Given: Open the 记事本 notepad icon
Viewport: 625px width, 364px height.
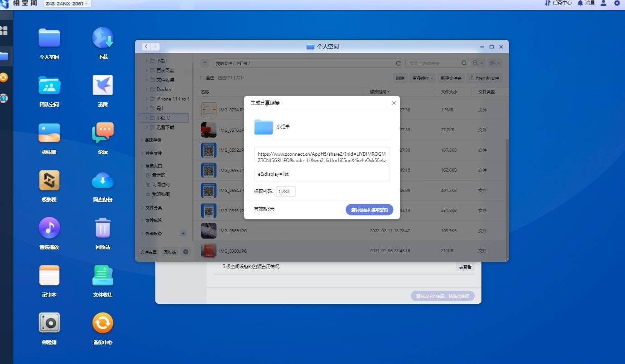Looking at the screenshot, I should pos(49,276).
